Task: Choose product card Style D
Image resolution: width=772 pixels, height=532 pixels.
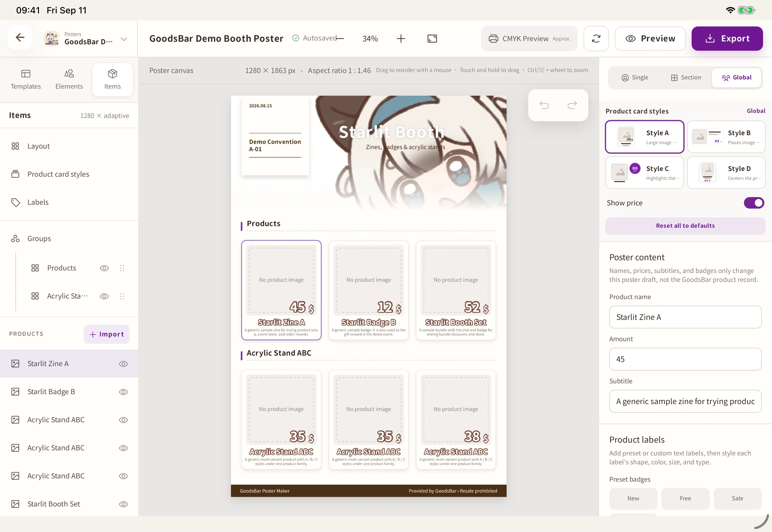Action: pyautogui.click(x=726, y=173)
